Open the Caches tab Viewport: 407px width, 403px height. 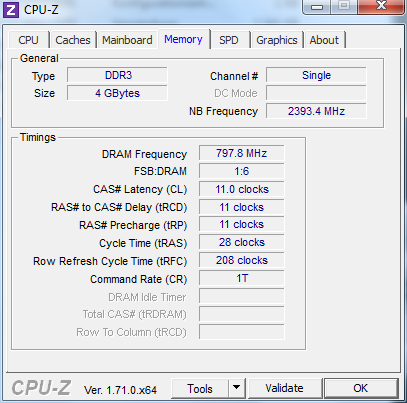73,40
